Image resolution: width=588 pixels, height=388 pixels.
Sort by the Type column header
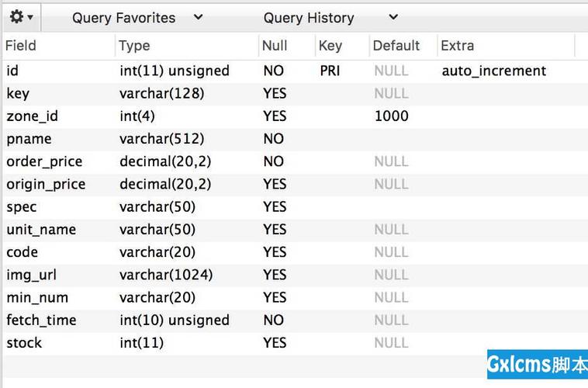(187, 46)
